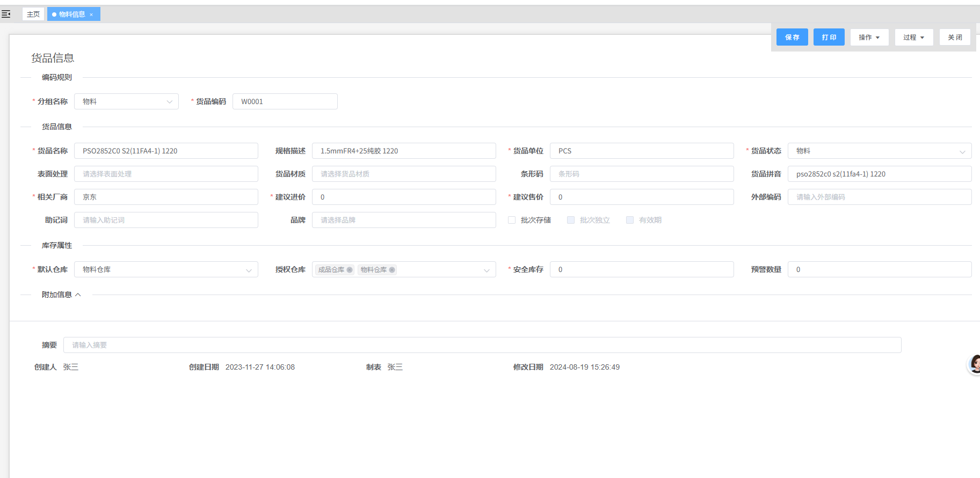Open the 过程 dropdown menu

(x=913, y=38)
